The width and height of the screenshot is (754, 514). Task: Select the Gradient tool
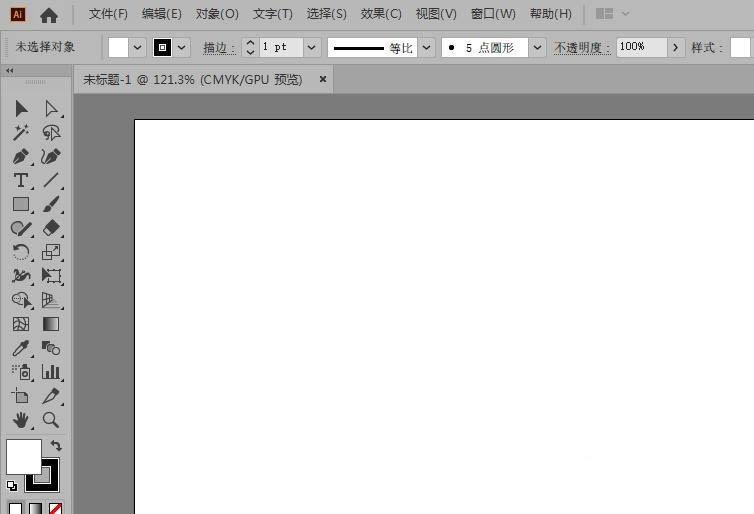(51, 324)
